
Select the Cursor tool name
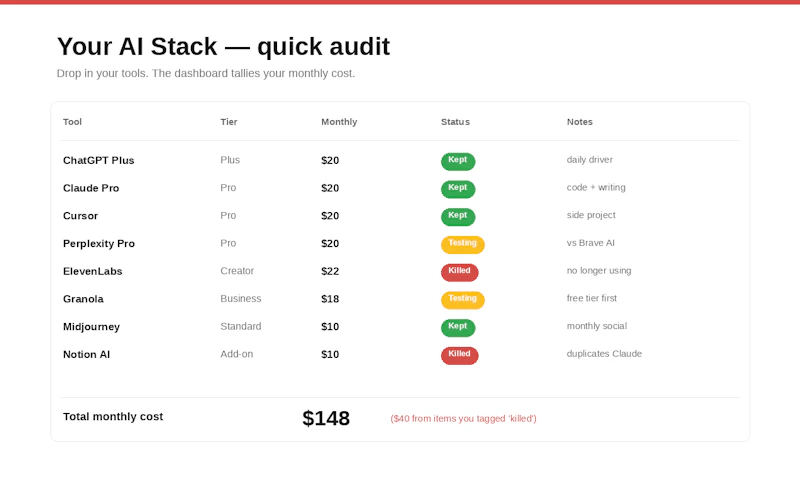(80, 216)
